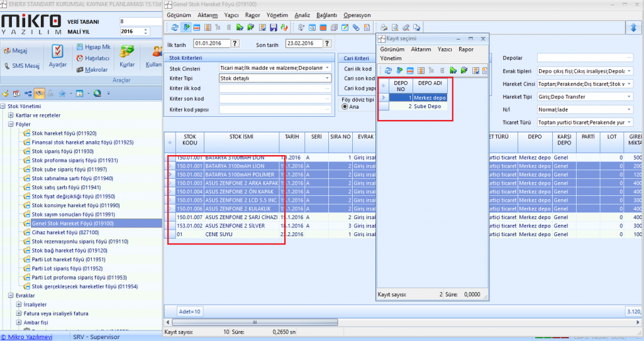The image size is (644, 341).
Task: Collapse the Föyler tree node
Action: [11, 124]
